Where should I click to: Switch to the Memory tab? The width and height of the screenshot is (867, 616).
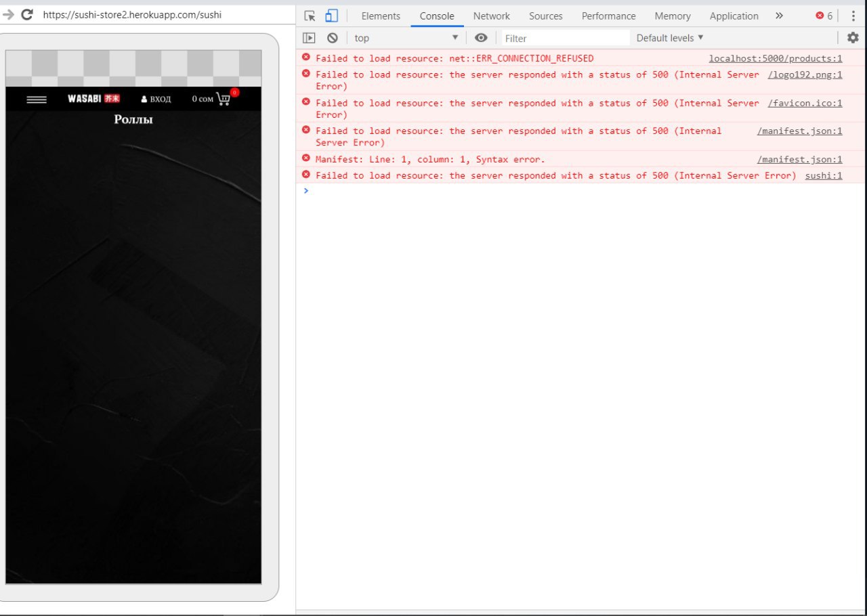click(x=673, y=16)
